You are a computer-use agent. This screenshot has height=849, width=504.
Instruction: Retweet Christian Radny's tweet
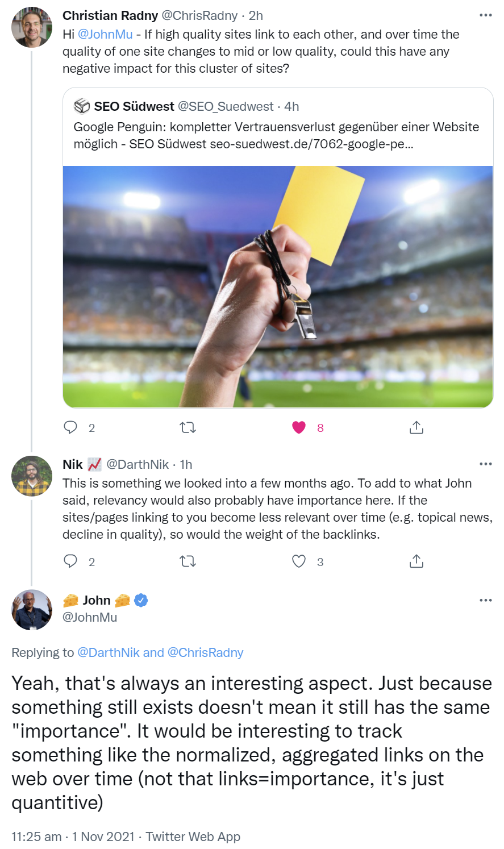point(188,427)
